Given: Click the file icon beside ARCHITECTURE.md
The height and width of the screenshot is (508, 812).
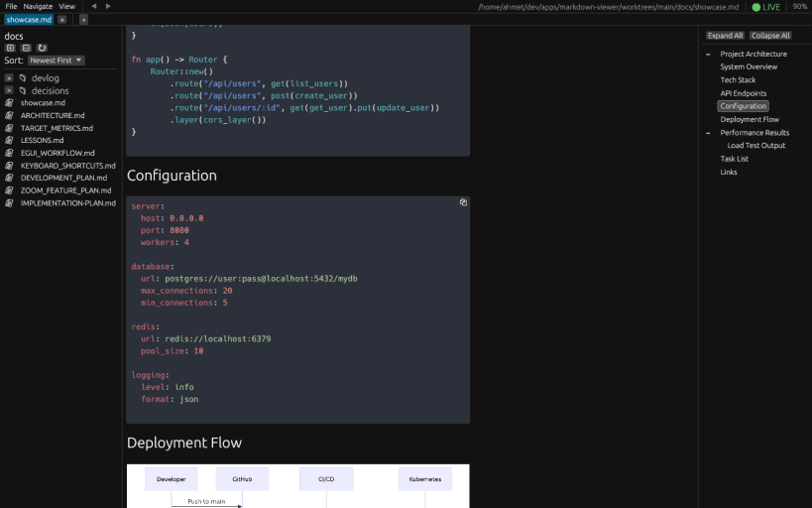Looking at the screenshot, I should point(9,115).
